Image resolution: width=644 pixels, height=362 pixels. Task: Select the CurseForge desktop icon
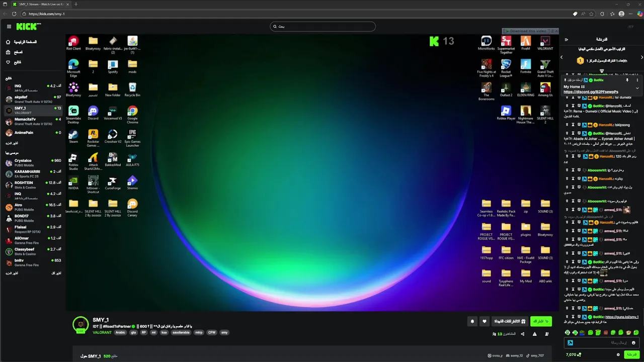coord(113,183)
